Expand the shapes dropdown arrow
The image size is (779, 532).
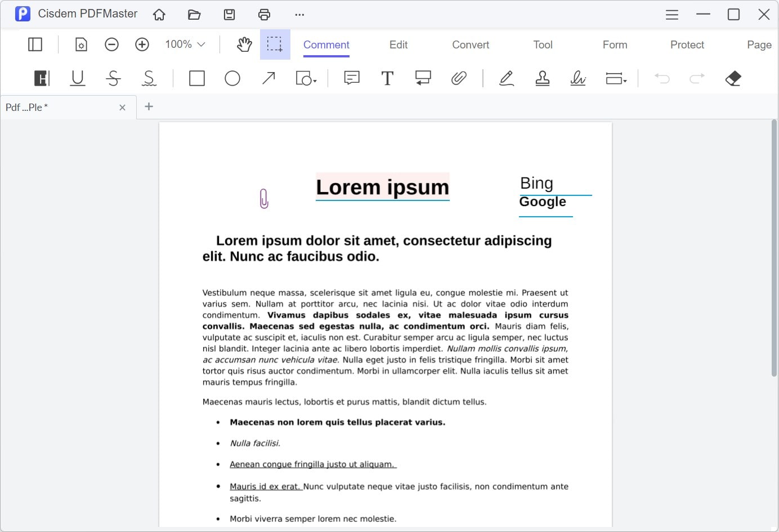pos(315,81)
